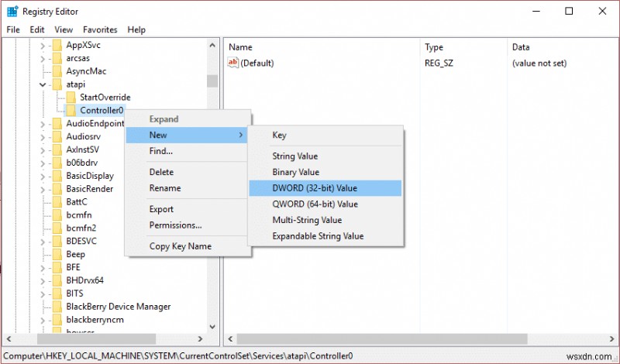Screen dimensions: 620x364
Task: Choose Delete in the context menu
Action: point(187,172)
